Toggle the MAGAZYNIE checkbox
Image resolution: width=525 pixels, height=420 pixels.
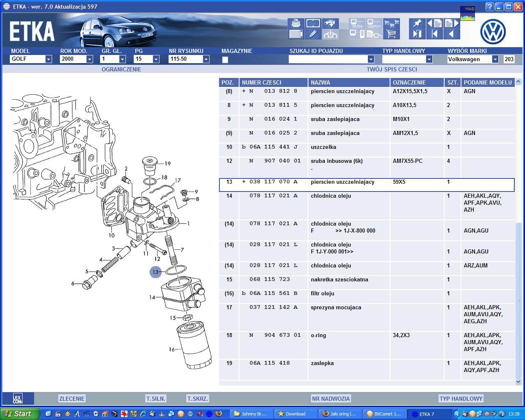[x=225, y=60]
